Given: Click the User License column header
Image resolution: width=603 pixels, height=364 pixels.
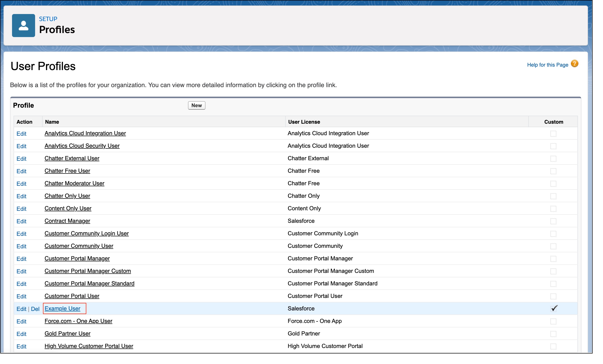Looking at the screenshot, I should coord(304,122).
